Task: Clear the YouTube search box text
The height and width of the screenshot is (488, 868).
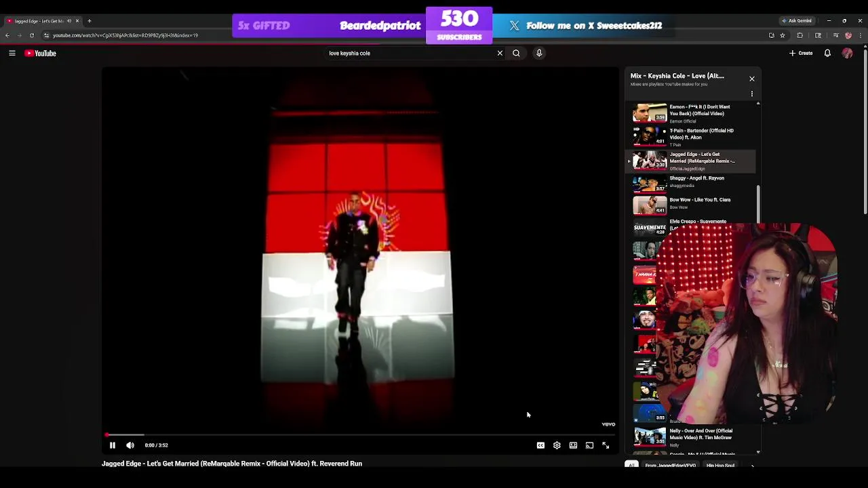Action: coord(500,53)
